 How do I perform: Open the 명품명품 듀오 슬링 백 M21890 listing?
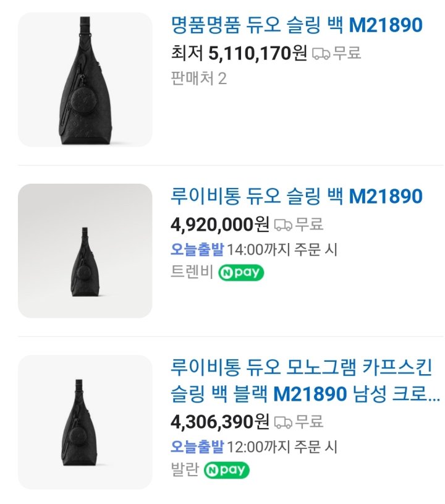[x=296, y=25]
